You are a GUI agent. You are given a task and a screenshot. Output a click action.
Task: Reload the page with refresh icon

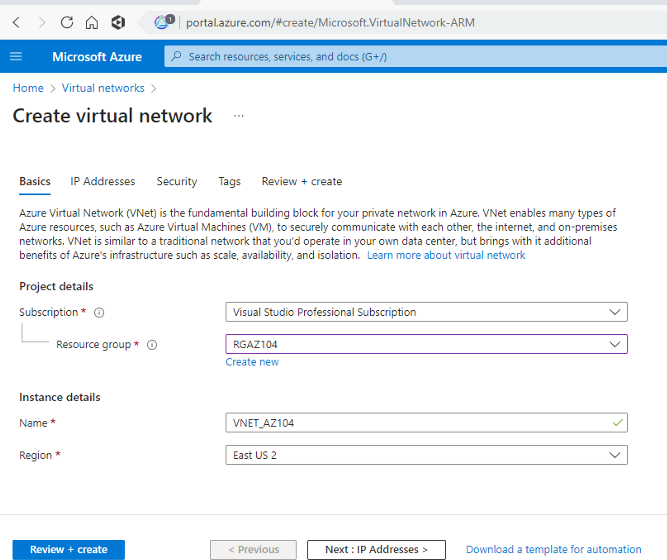pos(67,22)
